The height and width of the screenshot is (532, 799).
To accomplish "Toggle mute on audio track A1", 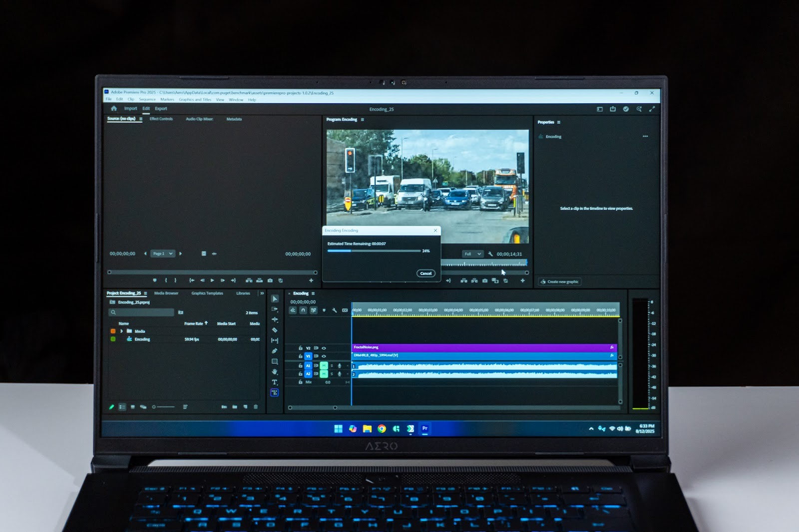I will click(x=324, y=366).
